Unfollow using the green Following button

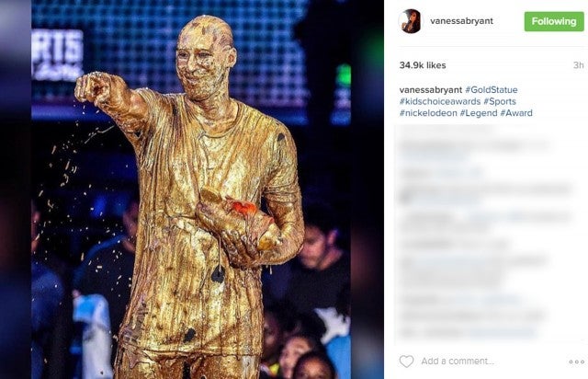coord(554,21)
